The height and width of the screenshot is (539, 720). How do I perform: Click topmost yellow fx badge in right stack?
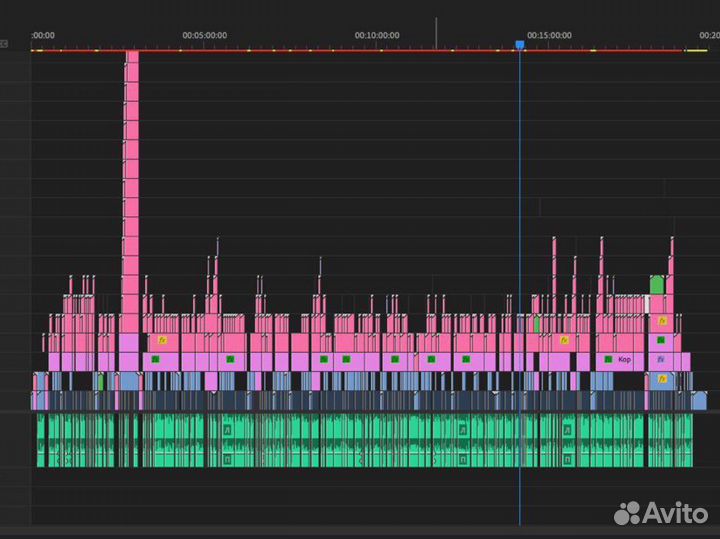click(660, 322)
